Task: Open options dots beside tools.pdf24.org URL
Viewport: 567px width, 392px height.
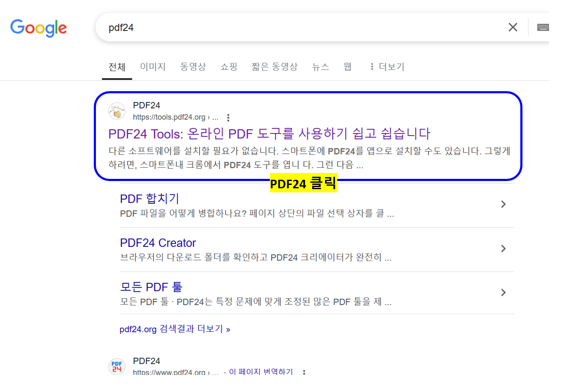Action: (x=228, y=117)
